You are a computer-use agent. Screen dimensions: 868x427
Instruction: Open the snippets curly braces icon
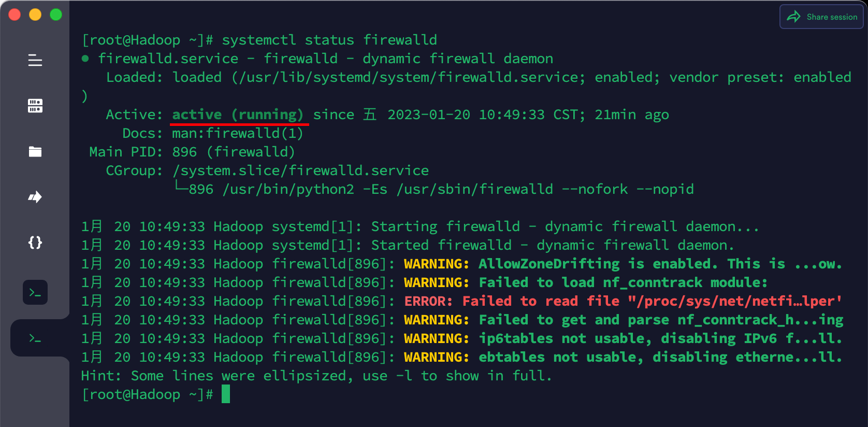(35, 243)
